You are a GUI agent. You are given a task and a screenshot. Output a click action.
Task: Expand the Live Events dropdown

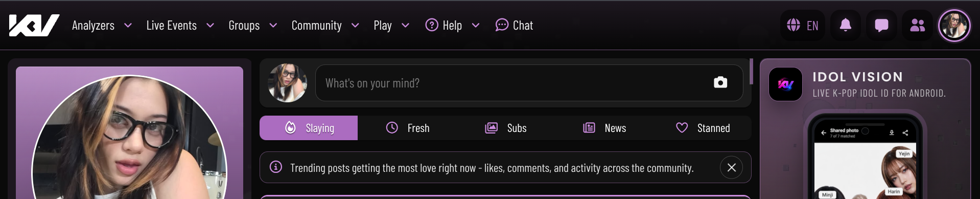tap(180, 25)
